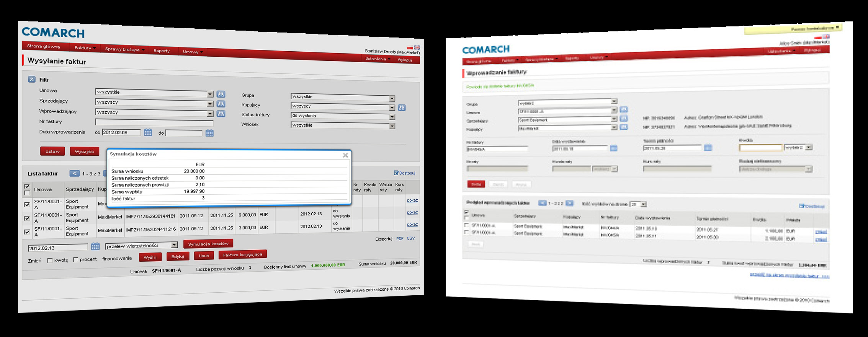Click the 'od' date field showing 2012.02.06
Viewport: 868px width, 337px height.
[x=121, y=132]
